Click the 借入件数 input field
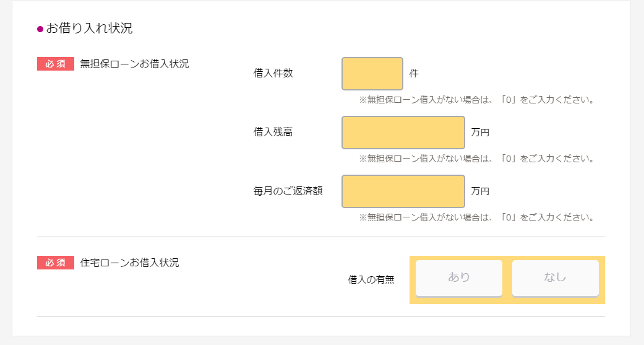 coord(372,74)
